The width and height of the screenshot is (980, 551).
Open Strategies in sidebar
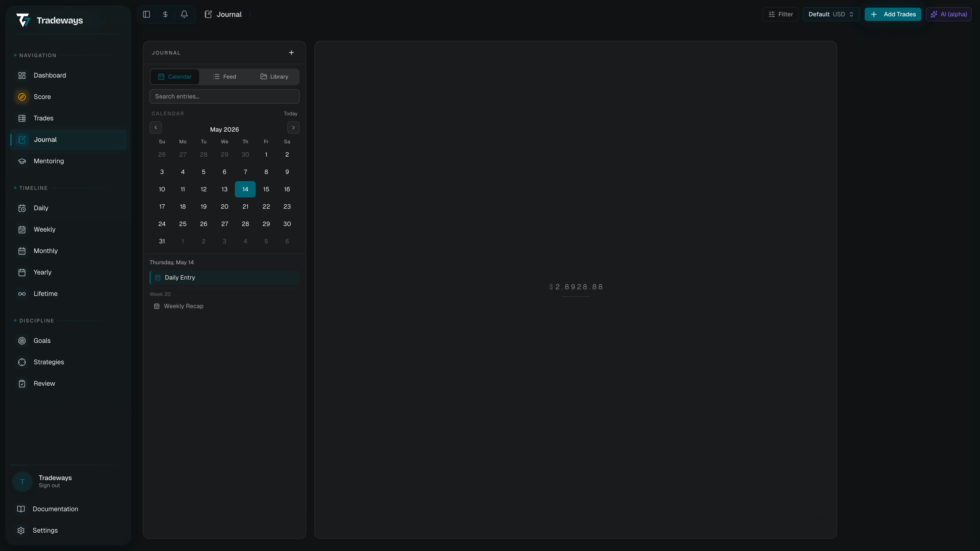click(x=68, y=362)
